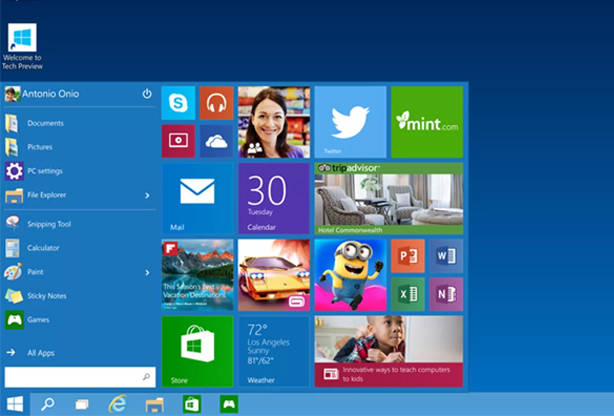Open the racing game tile with yellow car

[x=274, y=275]
